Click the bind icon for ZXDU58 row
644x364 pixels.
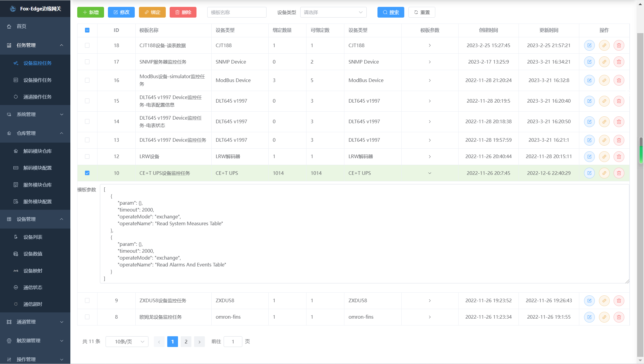click(x=604, y=300)
